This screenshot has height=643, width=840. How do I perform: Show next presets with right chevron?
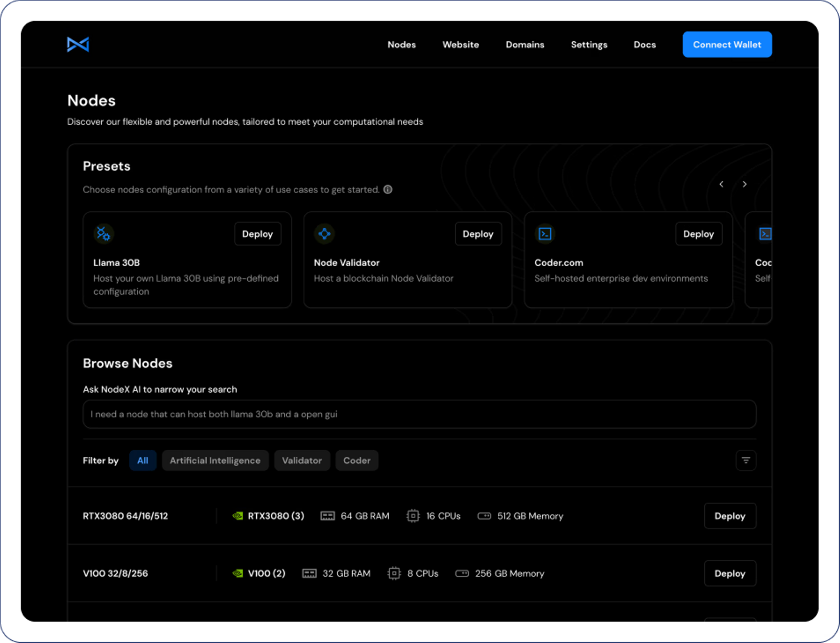click(x=744, y=184)
